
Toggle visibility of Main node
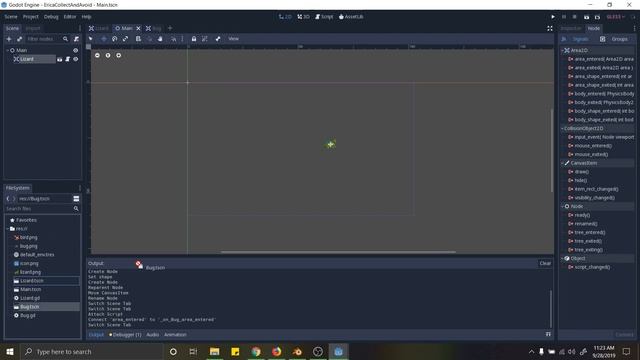click(76, 50)
